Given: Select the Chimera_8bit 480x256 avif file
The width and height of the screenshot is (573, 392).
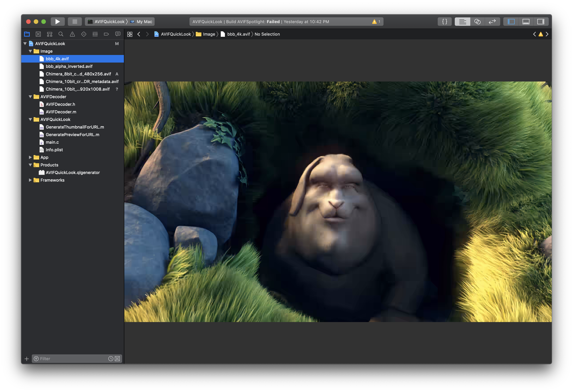Looking at the screenshot, I should (x=73, y=74).
